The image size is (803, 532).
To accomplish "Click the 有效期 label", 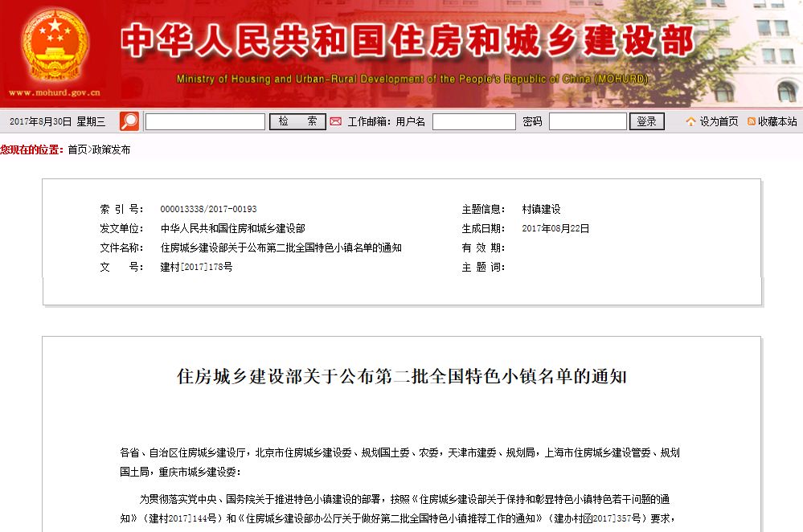I will [x=483, y=248].
